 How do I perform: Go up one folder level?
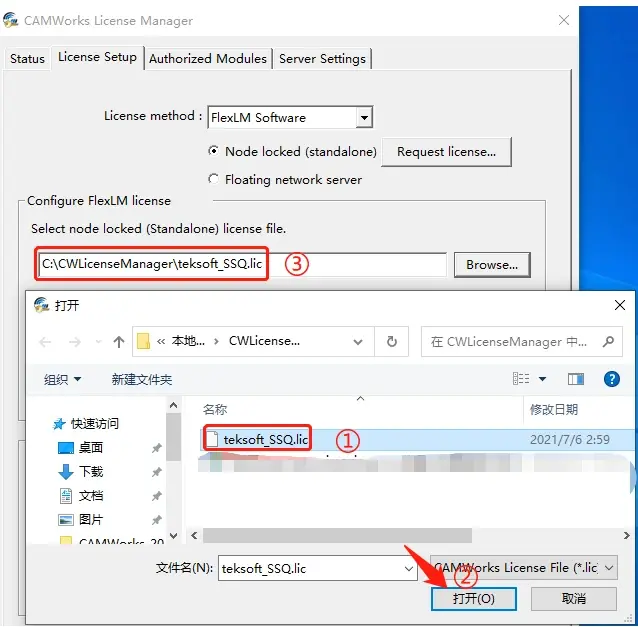pos(119,342)
